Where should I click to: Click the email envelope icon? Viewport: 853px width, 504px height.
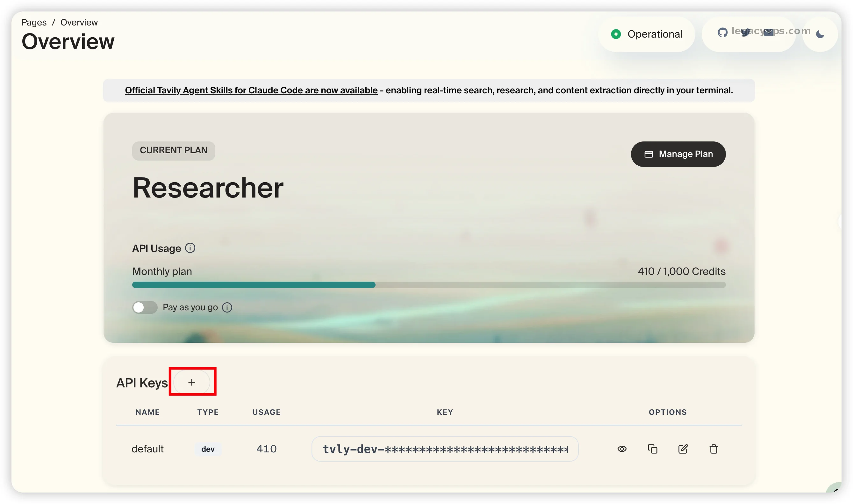[x=769, y=32]
